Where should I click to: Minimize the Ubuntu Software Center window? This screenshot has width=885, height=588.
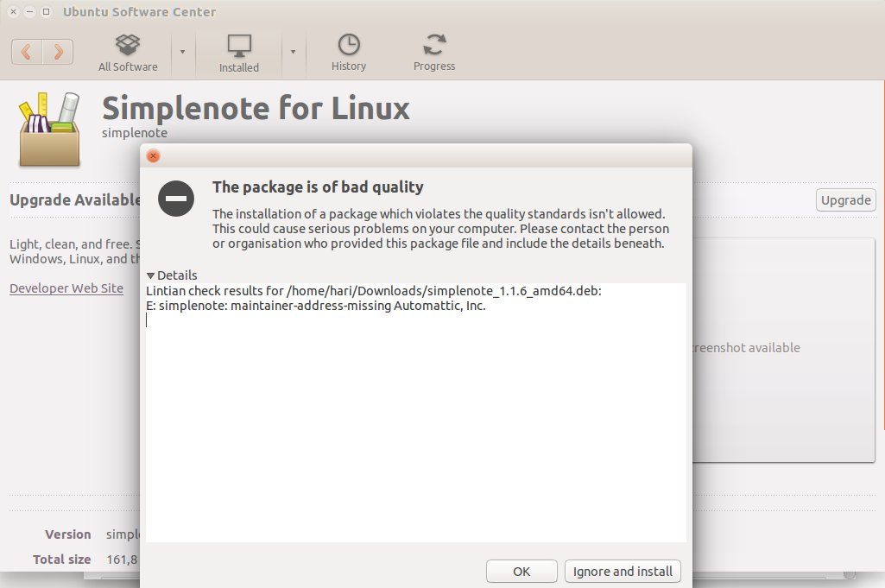pyautogui.click(x=30, y=11)
